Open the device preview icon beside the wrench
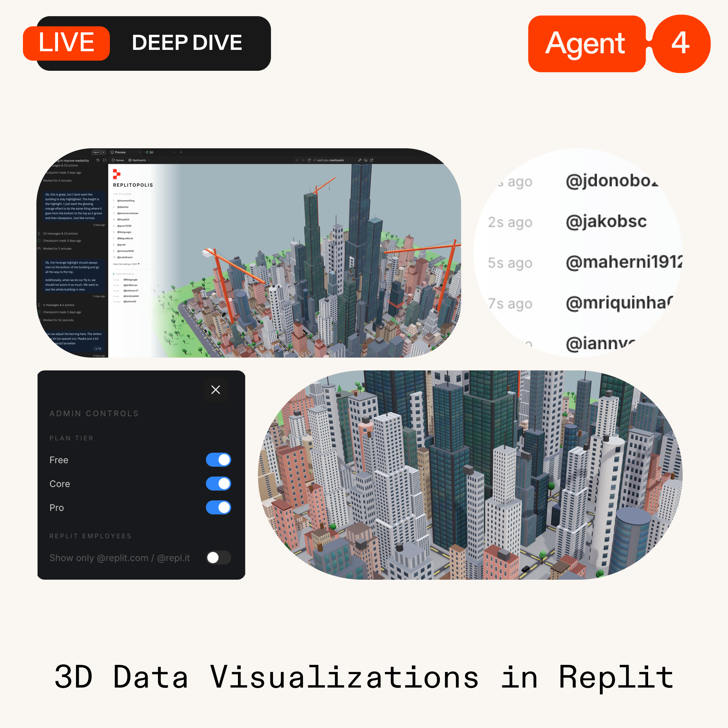Screen dimensions: 728x728 365,160
